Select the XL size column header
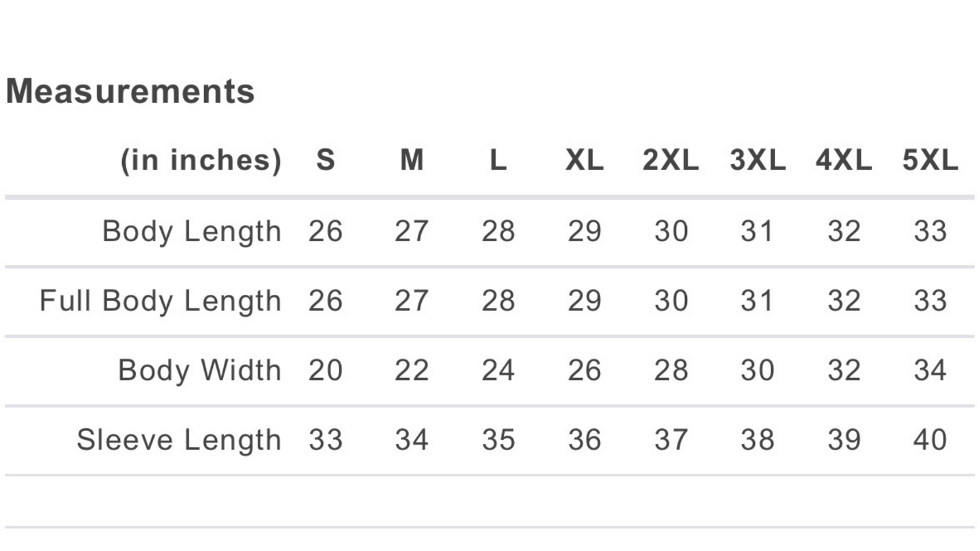The image size is (980, 551). tap(584, 161)
